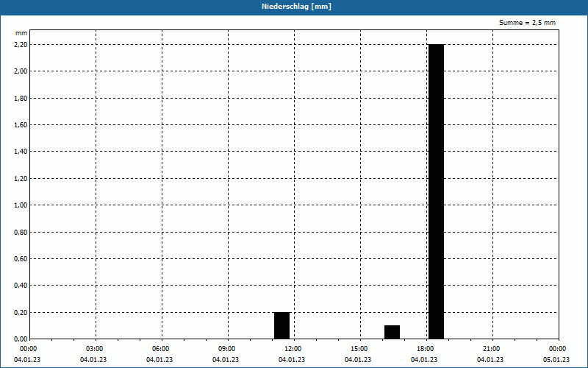Screen dimensions: 588x368
Task: Select the 0,20 mm bar before 12:00
Action: [x=282, y=325]
